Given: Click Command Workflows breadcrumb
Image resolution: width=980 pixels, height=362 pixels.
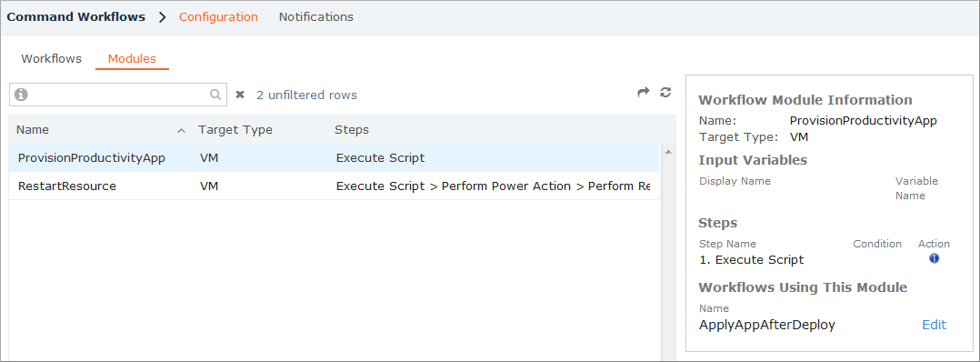Looking at the screenshot, I should click(x=75, y=17).
